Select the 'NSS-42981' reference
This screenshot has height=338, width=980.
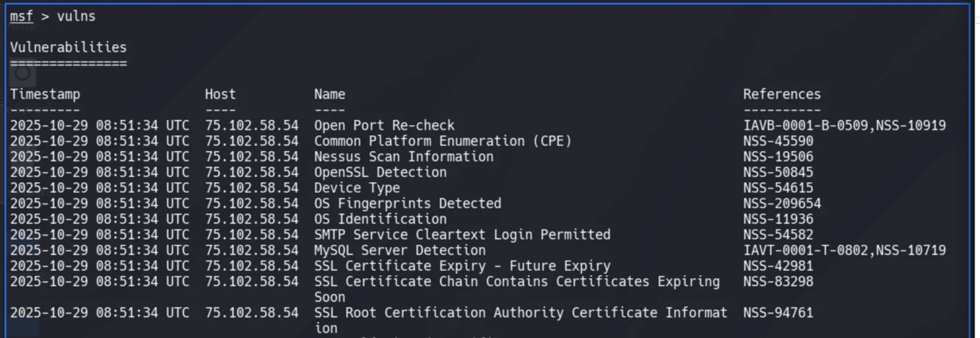(x=778, y=266)
